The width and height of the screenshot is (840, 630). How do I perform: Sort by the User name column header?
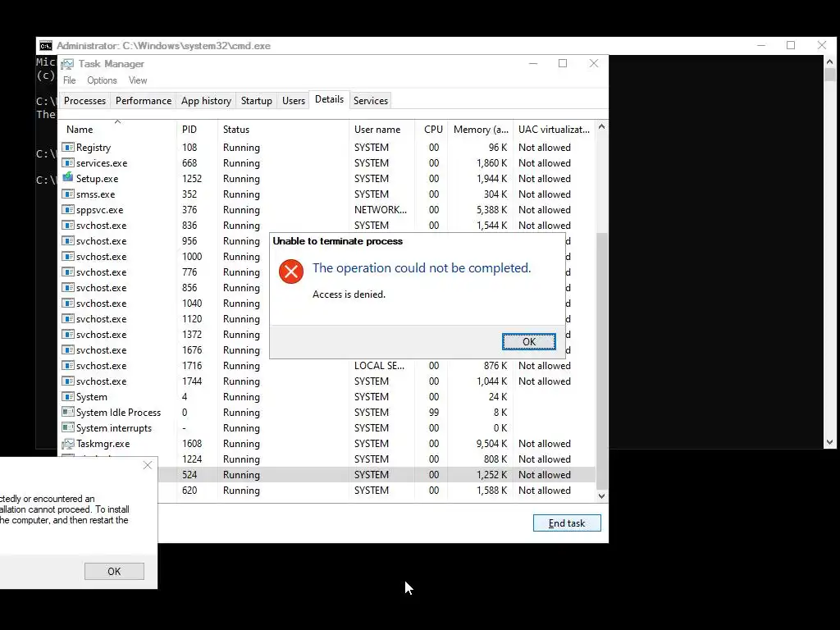(381, 129)
